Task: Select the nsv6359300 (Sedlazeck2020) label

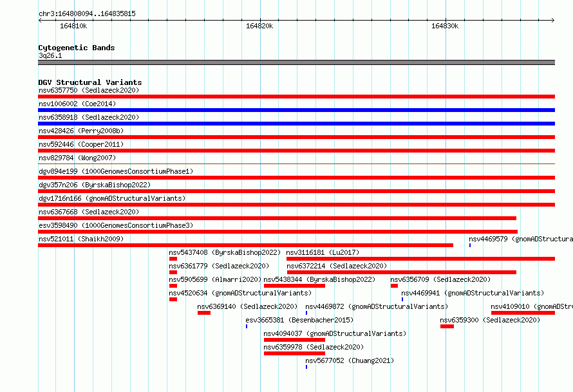Action: [490, 320]
